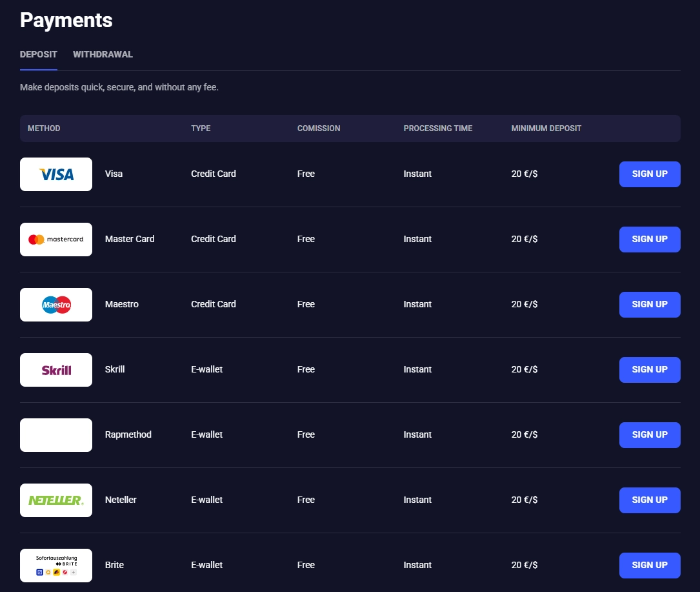
Task: Click Instant processing time in Neteller row
Action: click(417, 500)
